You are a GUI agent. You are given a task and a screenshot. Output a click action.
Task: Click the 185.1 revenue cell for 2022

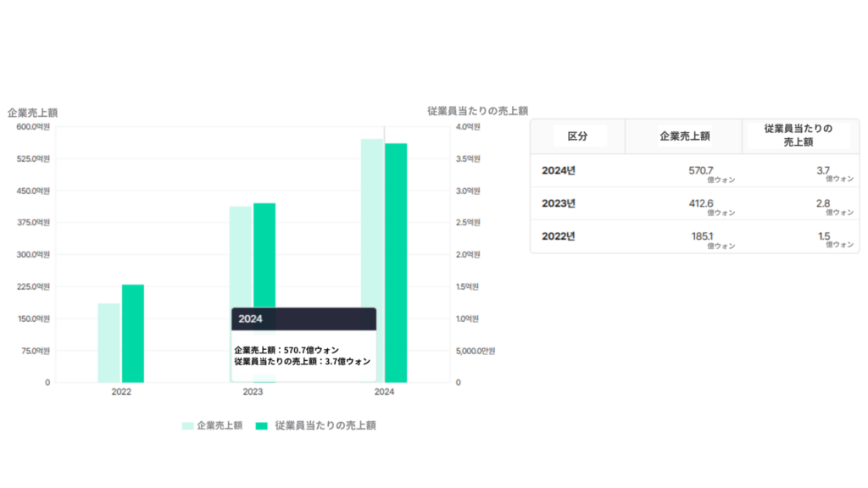(x=703, y=236)
